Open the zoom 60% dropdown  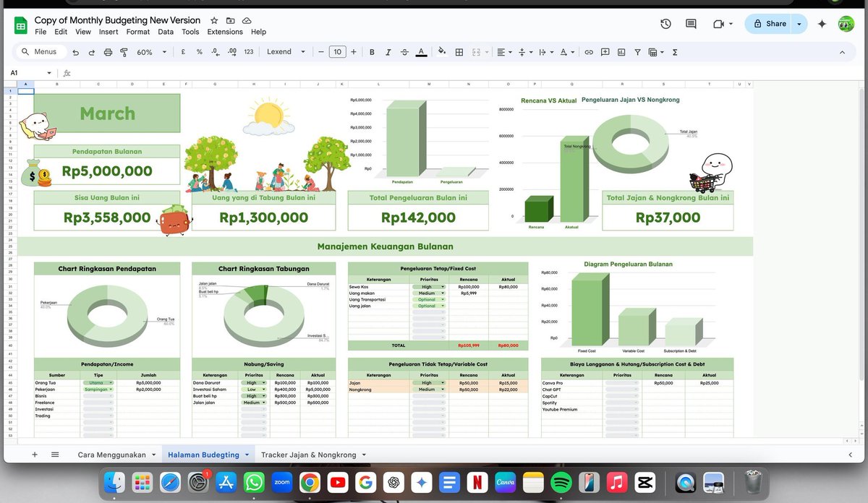[x=152, y=52]
